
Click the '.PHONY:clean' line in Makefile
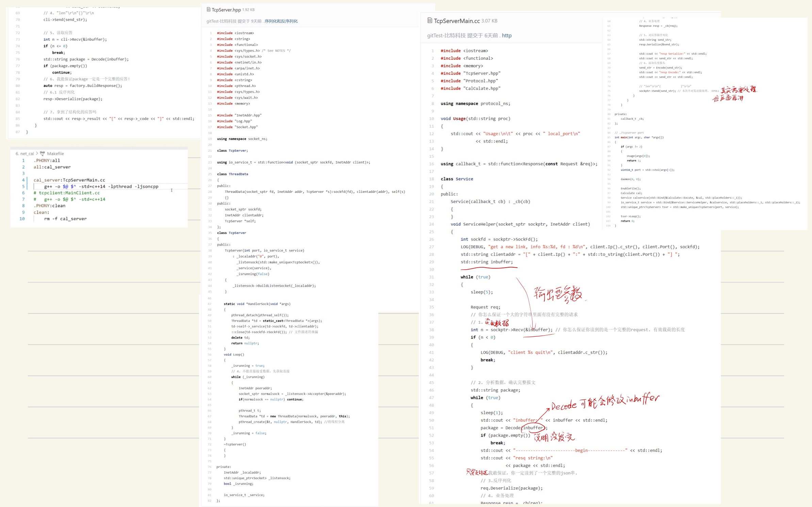pyautogui.click(x=49, y=206)
